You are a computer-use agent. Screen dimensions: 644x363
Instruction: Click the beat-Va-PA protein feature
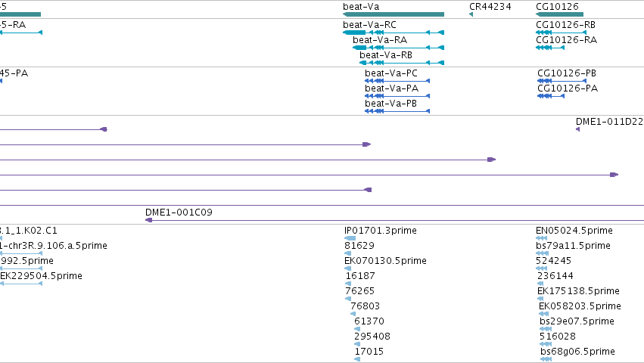(x=397, y=96)
